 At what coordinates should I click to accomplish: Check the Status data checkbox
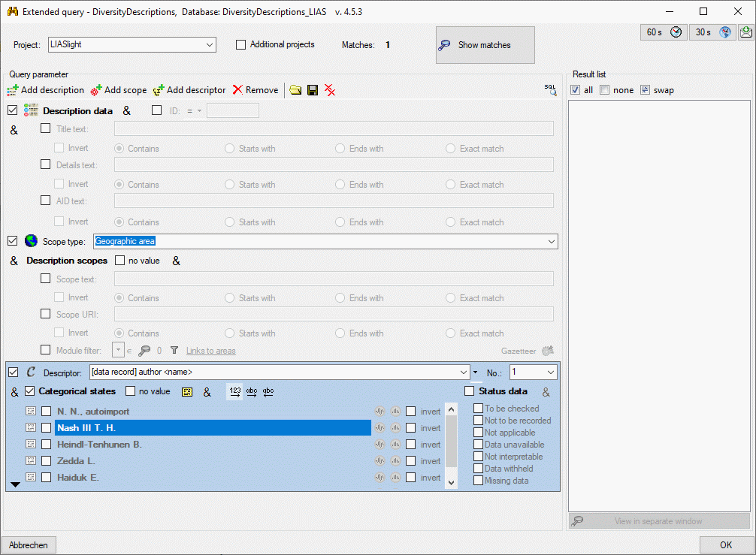pyautogui.click(x=469, y=391)
